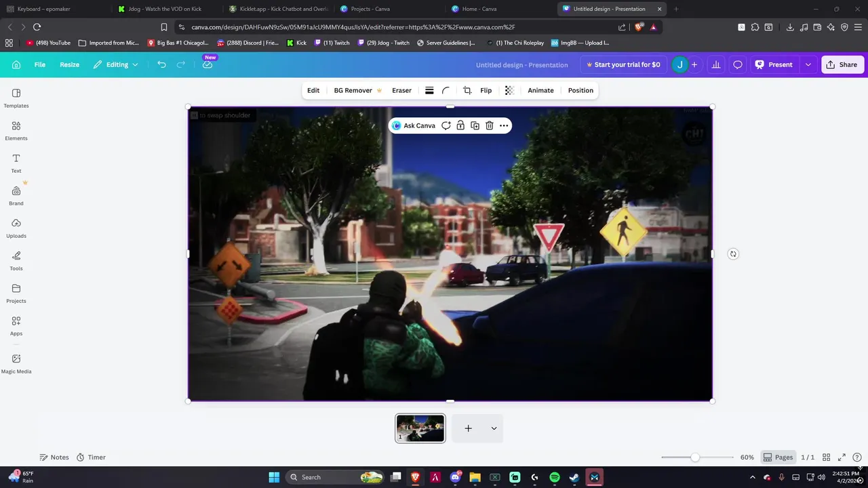Screen dimensions: 868x488
Task: Open Magic Media in sidebar
Action: click(16, 363)
